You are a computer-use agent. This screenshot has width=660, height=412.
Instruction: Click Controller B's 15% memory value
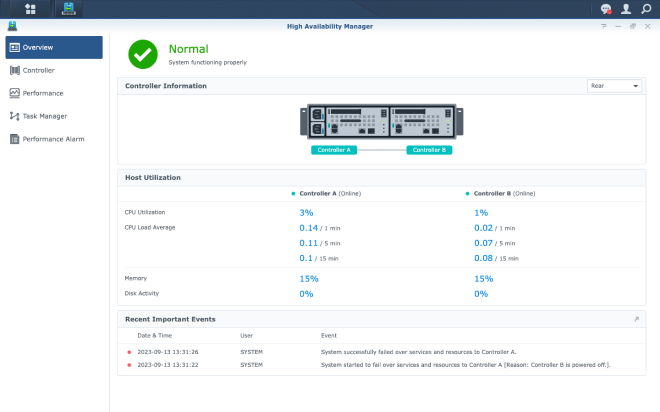tap(483, 279)
